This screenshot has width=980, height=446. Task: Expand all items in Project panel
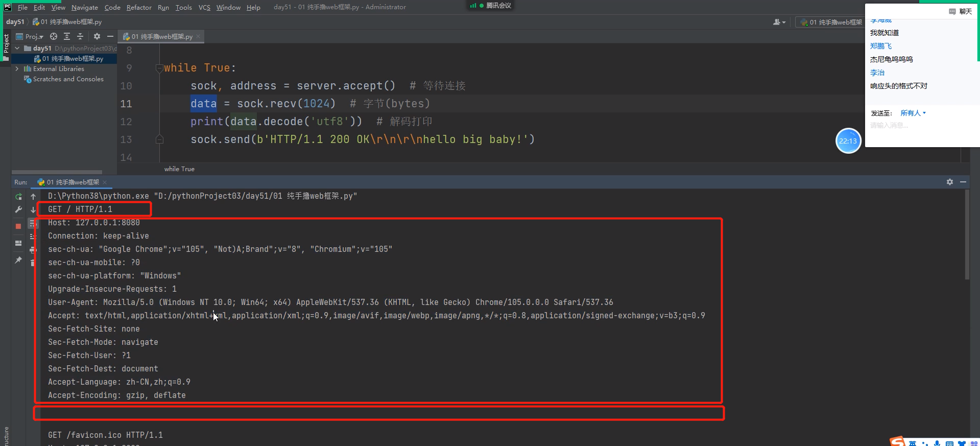67,36
